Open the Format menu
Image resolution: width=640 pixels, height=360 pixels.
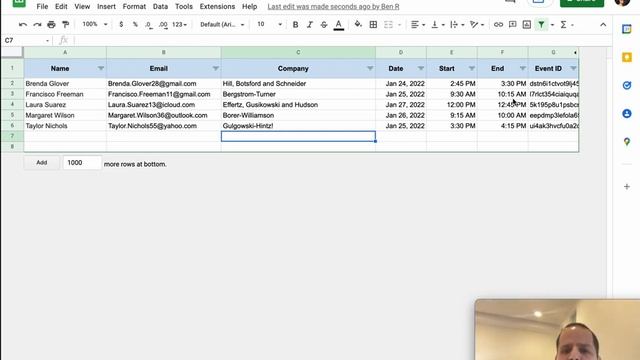click(x=134, y=7)
